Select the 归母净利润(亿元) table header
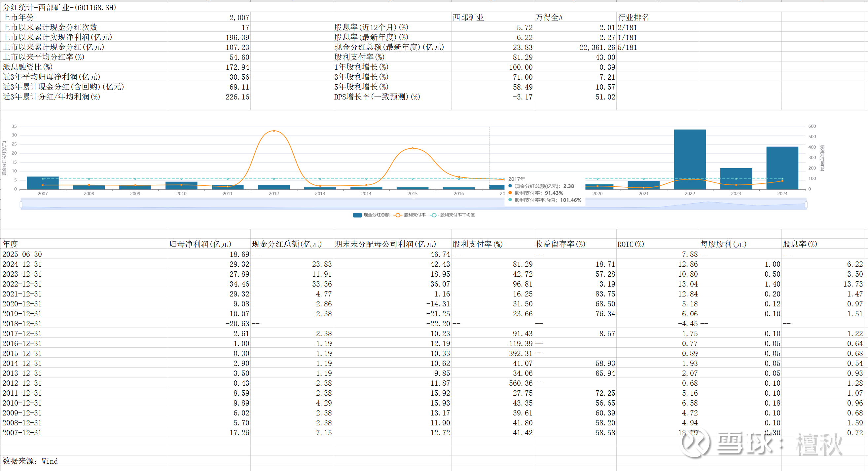This screenshot has height=471, width=868. click(x=209, y=244)
